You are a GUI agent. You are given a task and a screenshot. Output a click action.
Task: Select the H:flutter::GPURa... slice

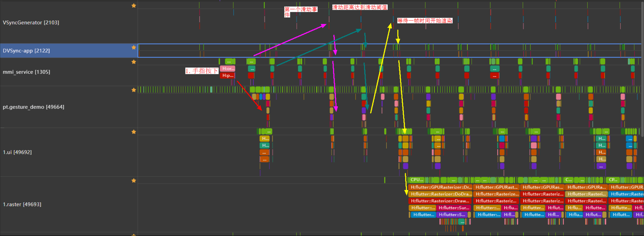pyautogui.click(x=586, y=187)
